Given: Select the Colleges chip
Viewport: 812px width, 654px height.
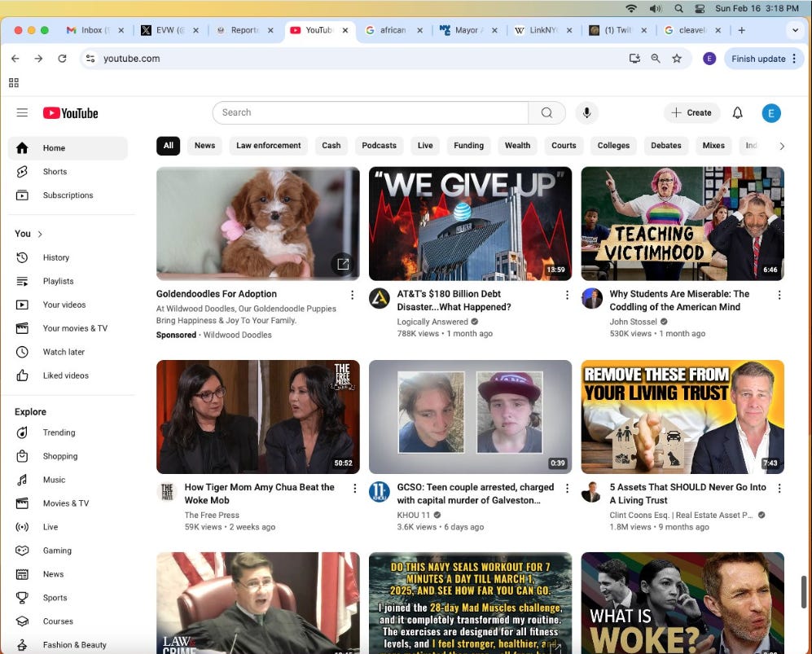Looking at the screenshot, I should [x=613, y=146].
